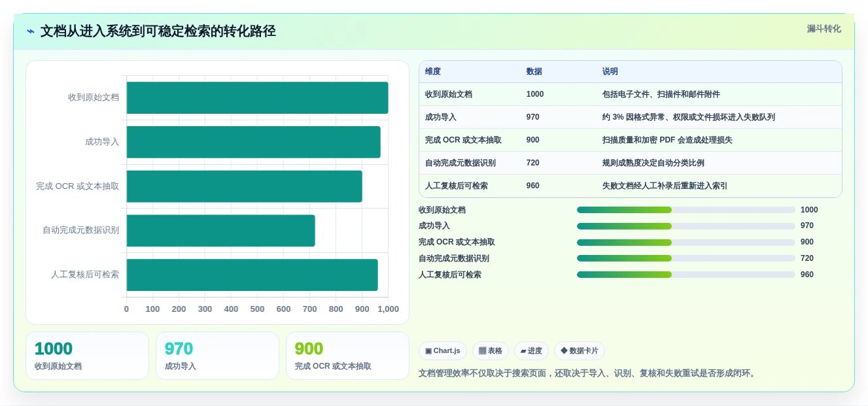Click the 收到原始文档 progress bar

point(686,210)
